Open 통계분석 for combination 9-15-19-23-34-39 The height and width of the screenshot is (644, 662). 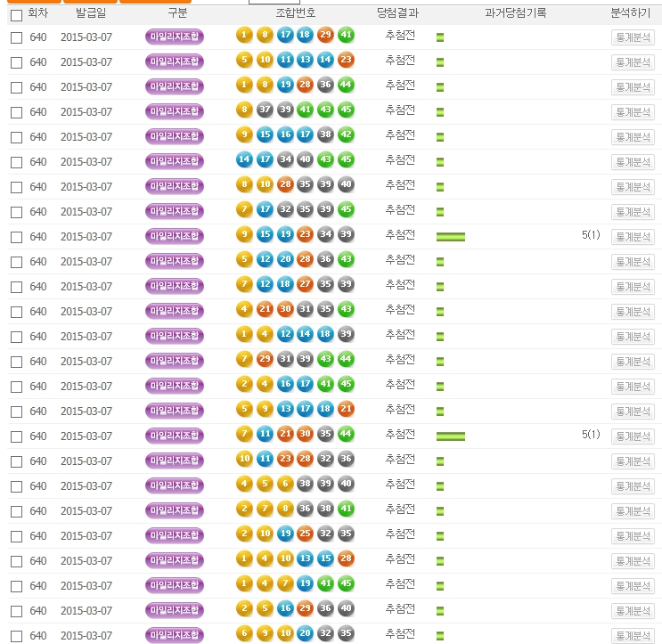[x=633, y=237]
